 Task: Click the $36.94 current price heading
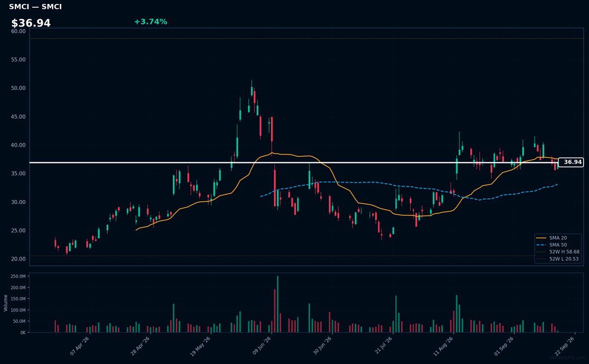point(31,24)
